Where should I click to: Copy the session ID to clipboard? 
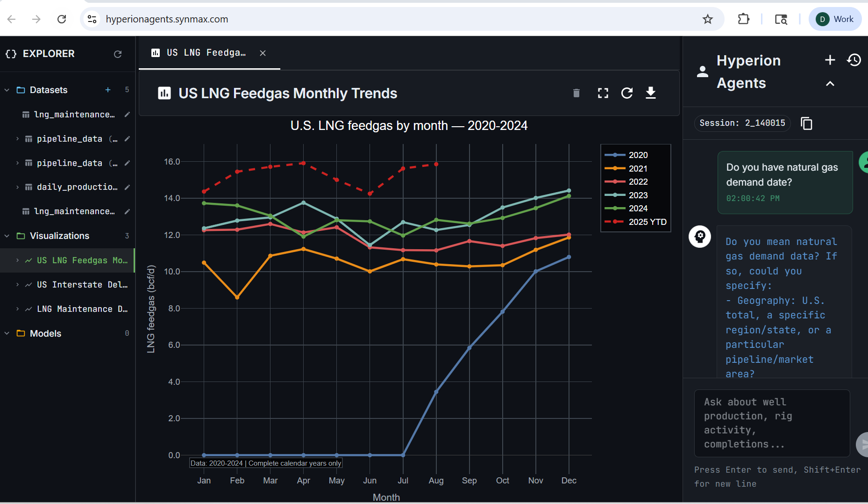pos(806,123)
